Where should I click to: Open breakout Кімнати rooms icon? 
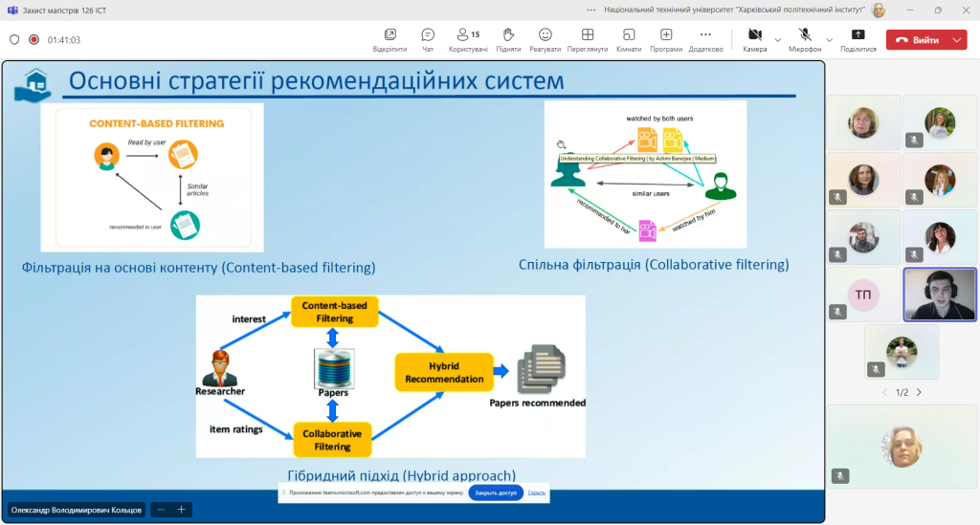tap(629, 39)
